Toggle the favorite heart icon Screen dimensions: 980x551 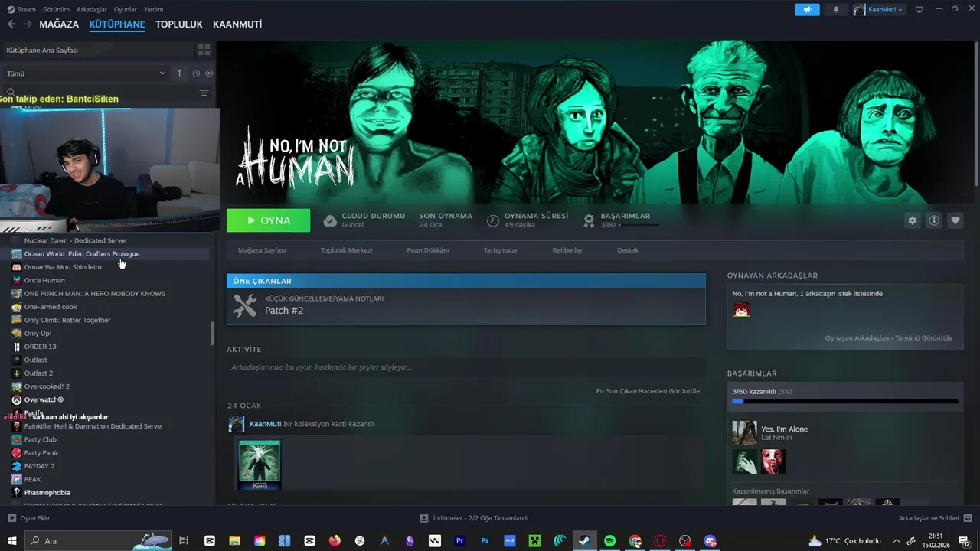point(955,220)
